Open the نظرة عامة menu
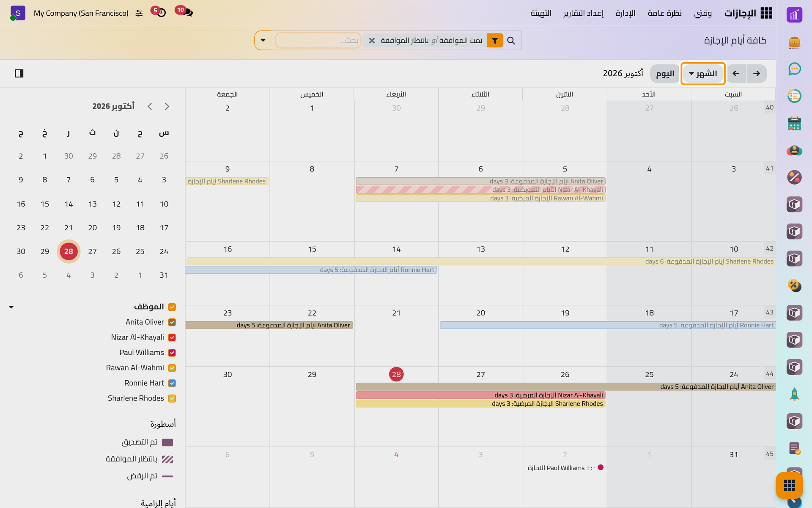 [x=665, y=13]
